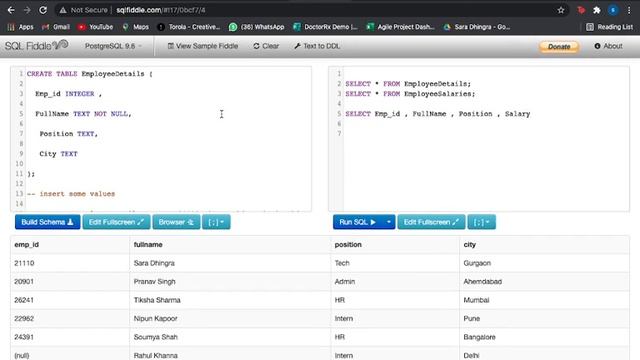This screenshot has width=640, height=360.
Task: Open the Torola - Creative bookmark
Action: pos(189,27)
